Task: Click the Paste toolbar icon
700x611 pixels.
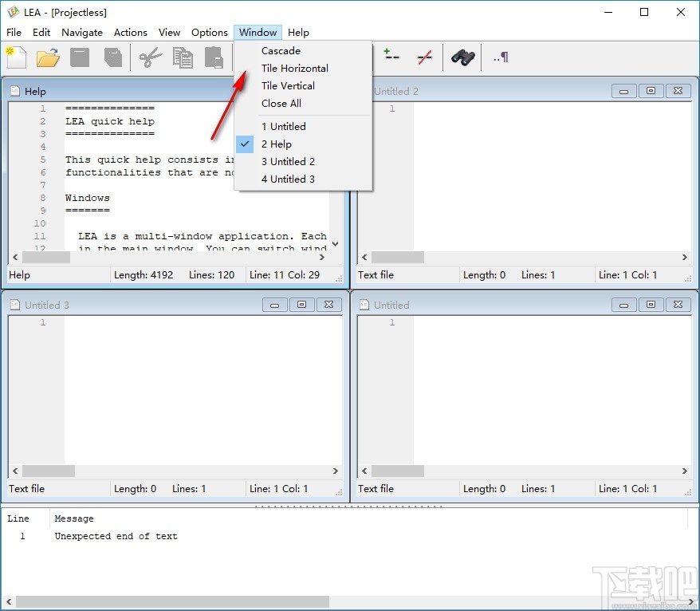Action: click(x=214, y=57)
